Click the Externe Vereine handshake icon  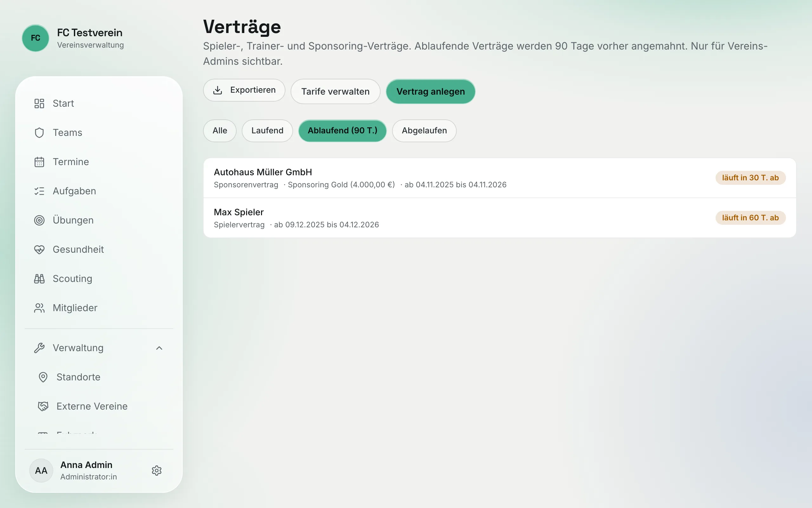(x=43, y=406)
